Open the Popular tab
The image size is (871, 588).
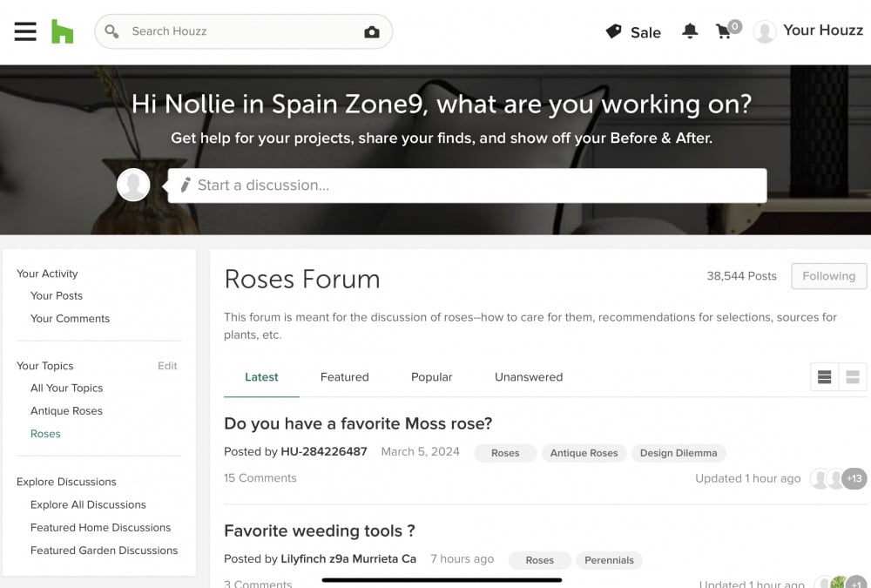pos(432,377)
